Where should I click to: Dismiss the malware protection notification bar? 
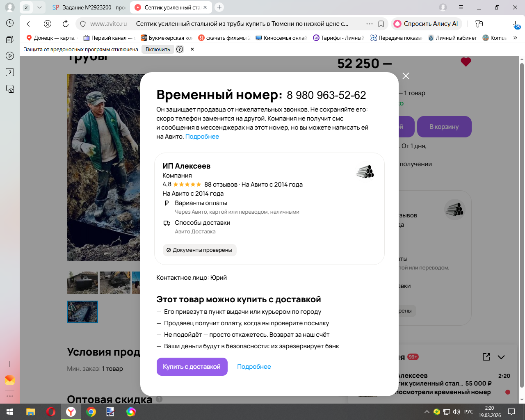[192, 49]
